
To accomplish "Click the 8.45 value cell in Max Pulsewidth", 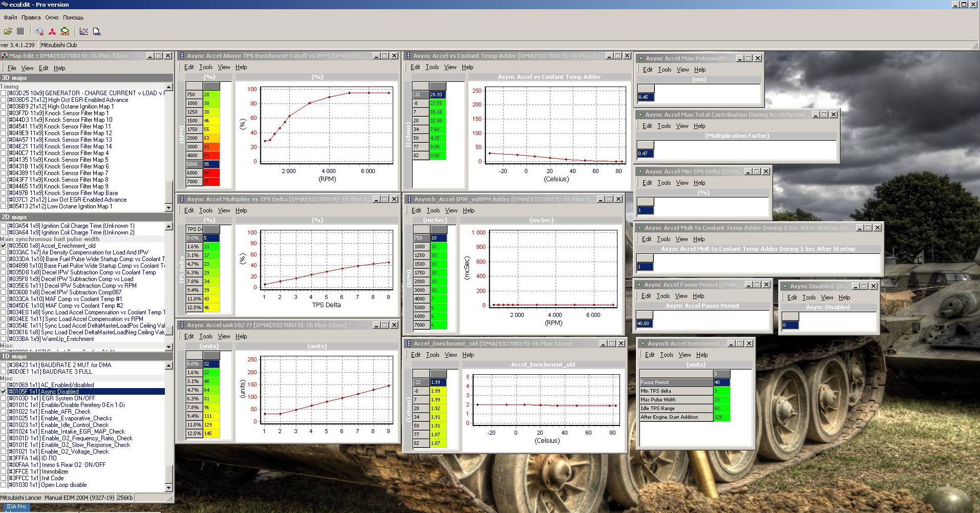I will 646,97.
